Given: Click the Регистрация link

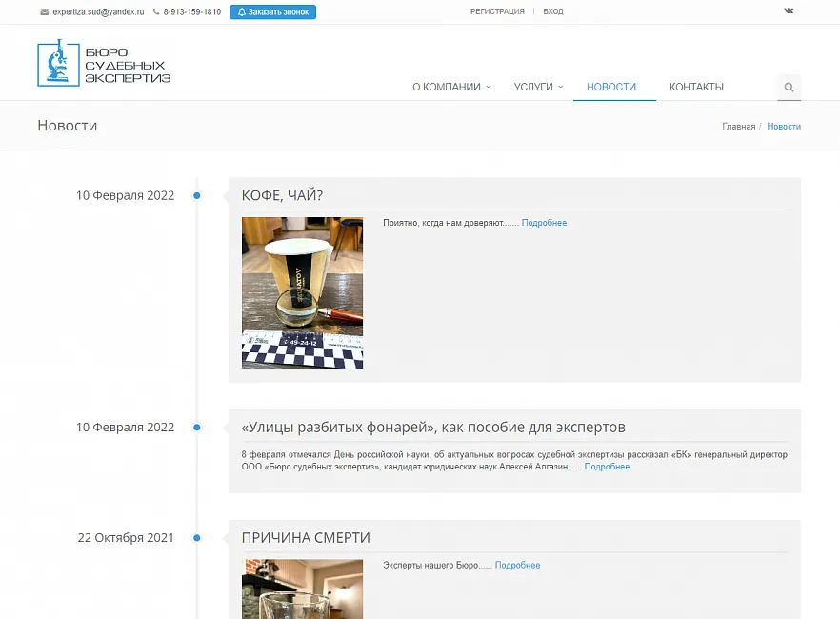Looking at the screenshot, I should tap(498, 11).
